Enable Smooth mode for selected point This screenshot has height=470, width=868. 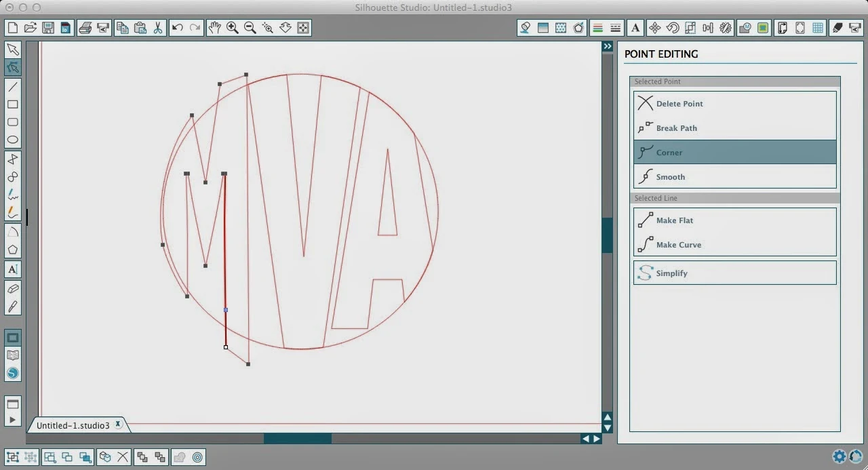coord(734,176)
